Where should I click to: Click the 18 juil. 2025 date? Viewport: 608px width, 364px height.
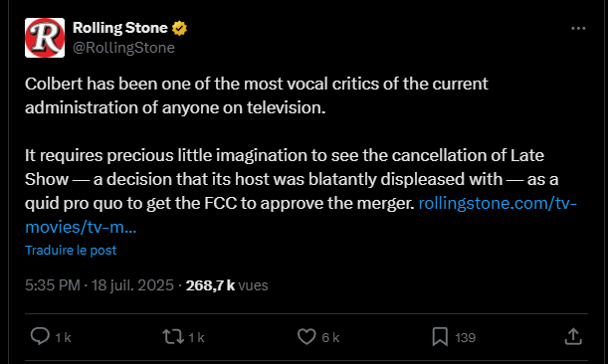coord(132,285)
